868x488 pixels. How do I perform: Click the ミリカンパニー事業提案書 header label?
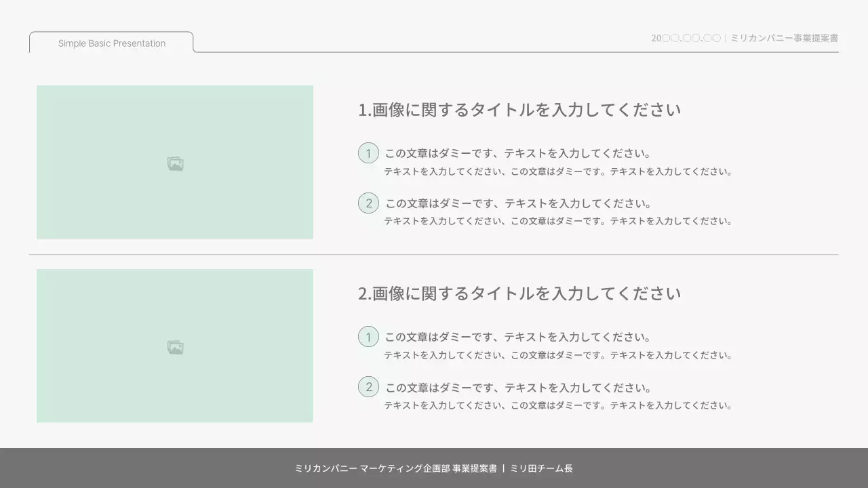(x=783, y=38)
